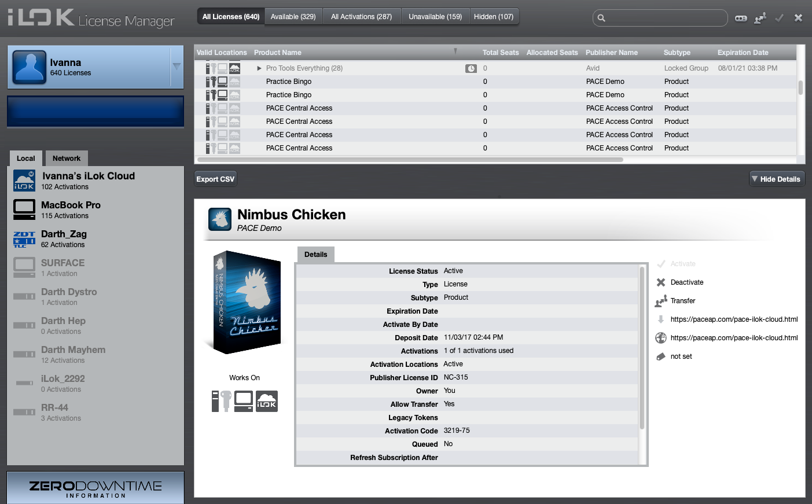Screen dimensions: 812x504
Task: Select the RR-44 iLok icon
Action: pos(24,412)
